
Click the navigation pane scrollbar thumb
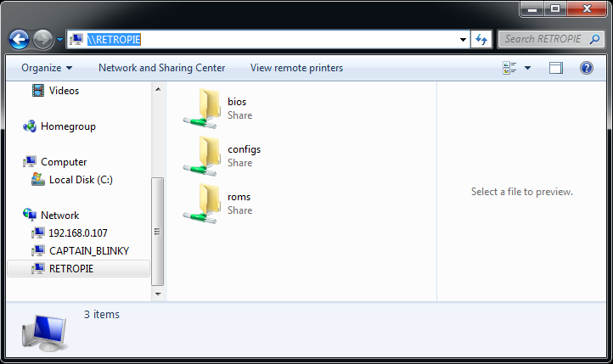[x=158, y=232]
